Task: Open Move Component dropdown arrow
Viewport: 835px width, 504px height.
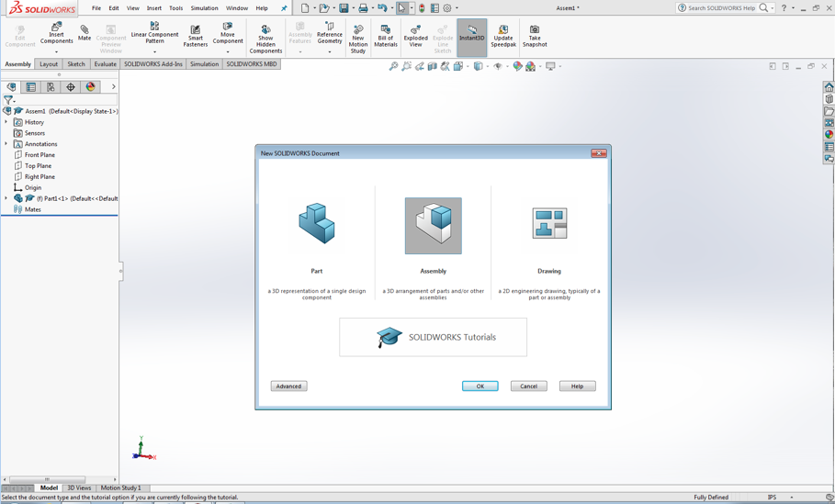Action: [x=228, y=51]
